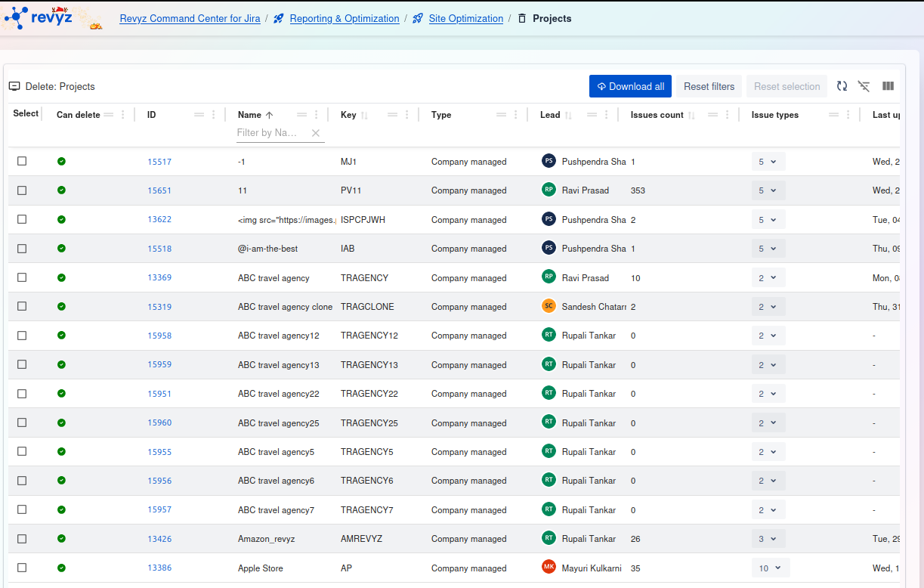Expand issue types dropdown for project 11
This screenshot has height=588, width=924.
click(x=768, y=190)
